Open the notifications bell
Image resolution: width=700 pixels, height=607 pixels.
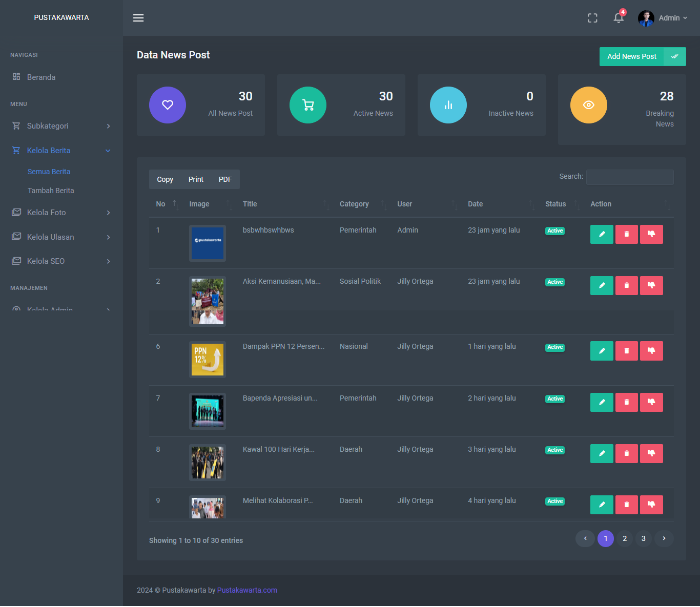tap(619, 18)
